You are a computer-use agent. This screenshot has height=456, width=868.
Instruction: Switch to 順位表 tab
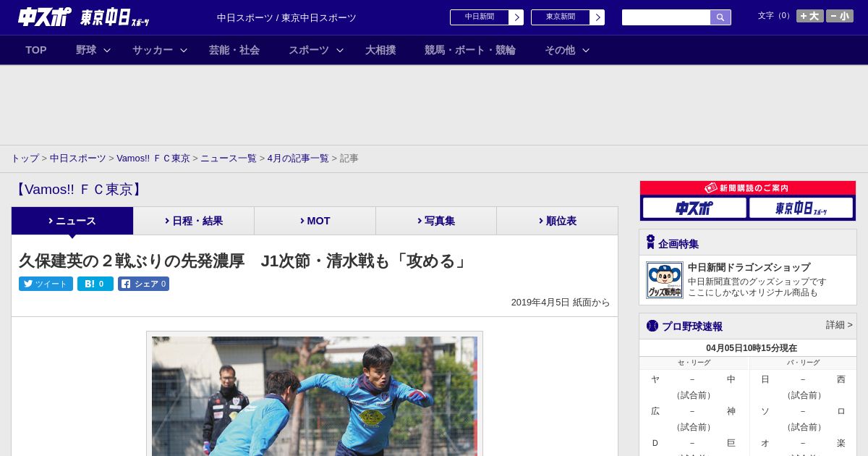click(557, 221)
